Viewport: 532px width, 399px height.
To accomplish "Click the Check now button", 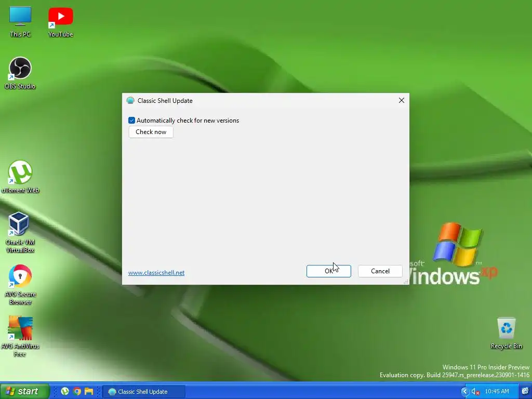I will 151,132.
